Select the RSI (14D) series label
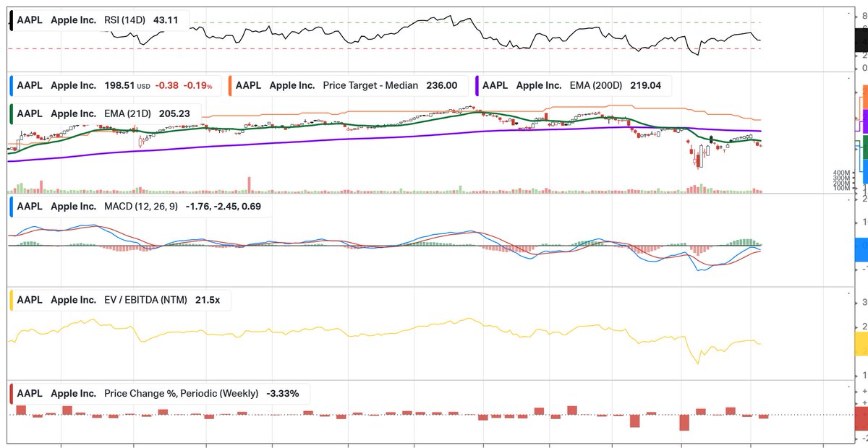Screen dimensions: 868x448 (125, 20)
